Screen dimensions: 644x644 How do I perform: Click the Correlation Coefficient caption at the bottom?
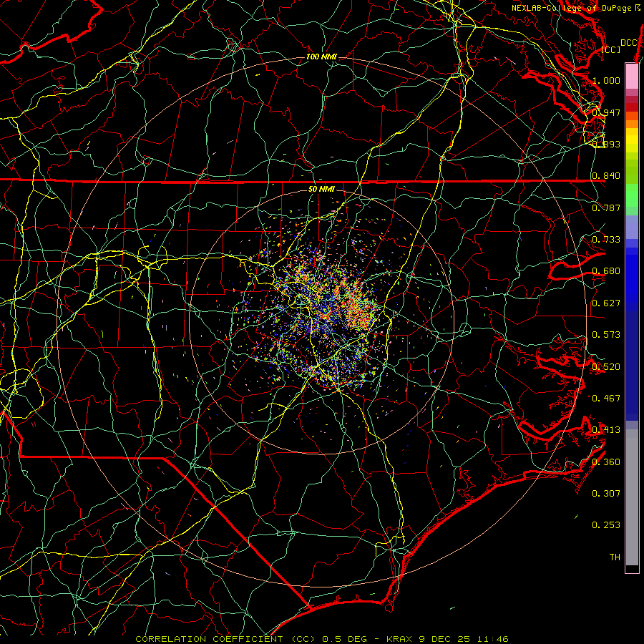322,639
